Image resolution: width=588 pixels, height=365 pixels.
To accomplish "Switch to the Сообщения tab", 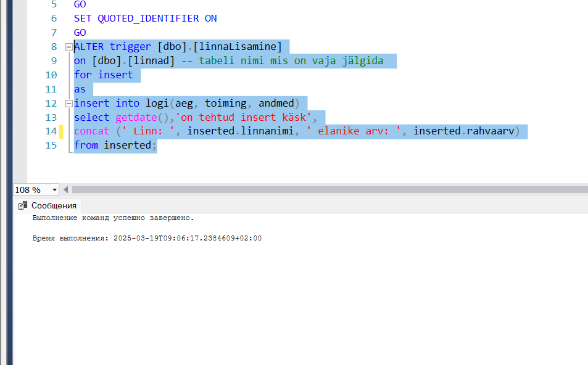I will tap(48, 206).
